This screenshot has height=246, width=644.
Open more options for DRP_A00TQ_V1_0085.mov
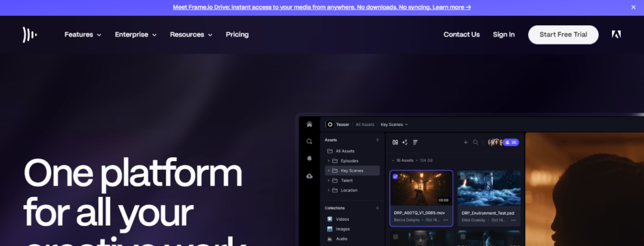point(446,220)
